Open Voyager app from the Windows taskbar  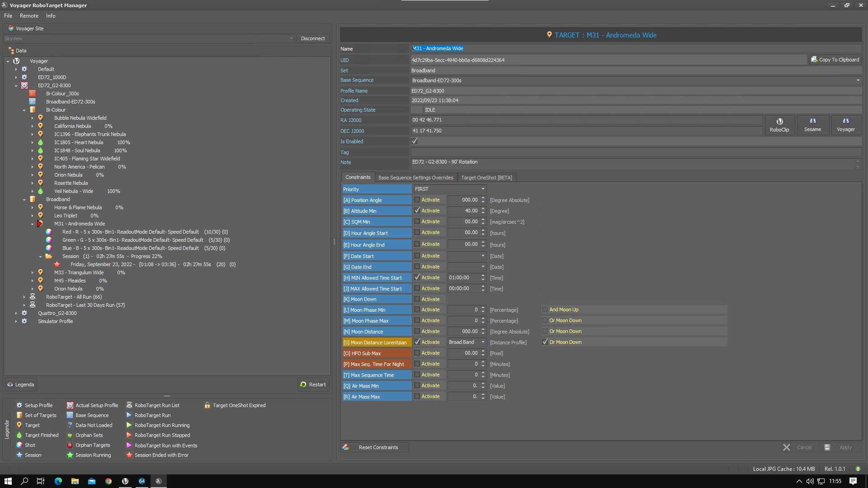125,481
